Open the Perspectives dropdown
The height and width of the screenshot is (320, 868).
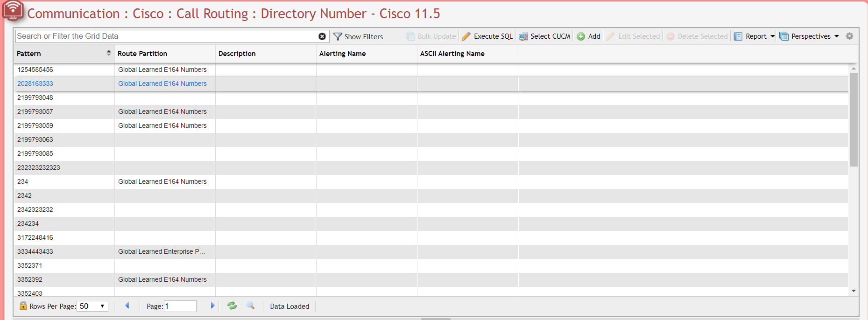[836, 36]
